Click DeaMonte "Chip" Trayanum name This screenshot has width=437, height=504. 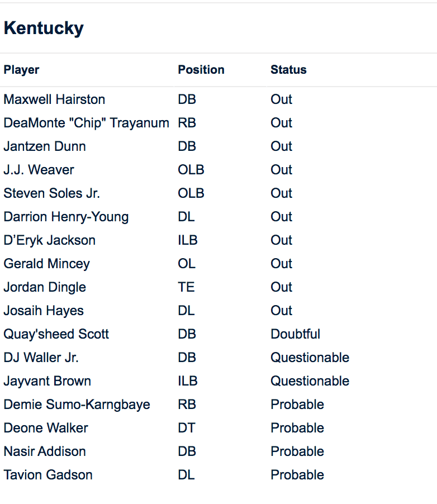[86, 123]
